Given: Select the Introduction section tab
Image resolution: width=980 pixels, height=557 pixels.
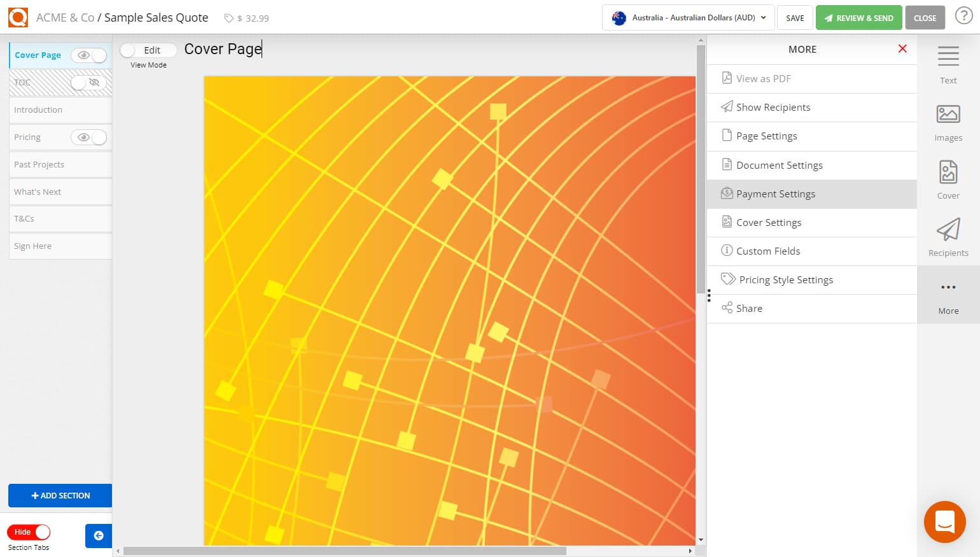Looking at the screenshot, I should [38, 110].
